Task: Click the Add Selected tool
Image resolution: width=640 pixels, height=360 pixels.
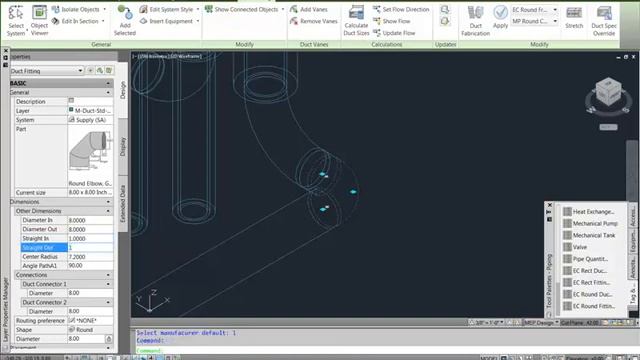Action: pyautogui.click(x=124, y=20)
